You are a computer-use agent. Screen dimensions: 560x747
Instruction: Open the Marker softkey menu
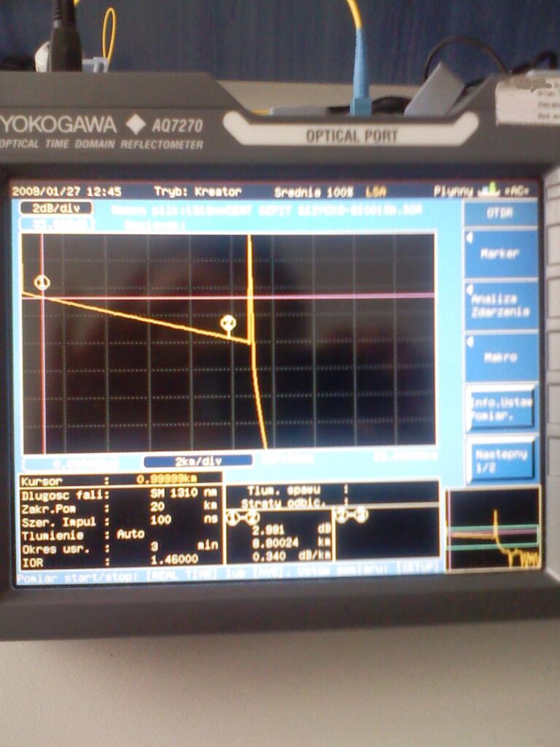pos(500,254)
